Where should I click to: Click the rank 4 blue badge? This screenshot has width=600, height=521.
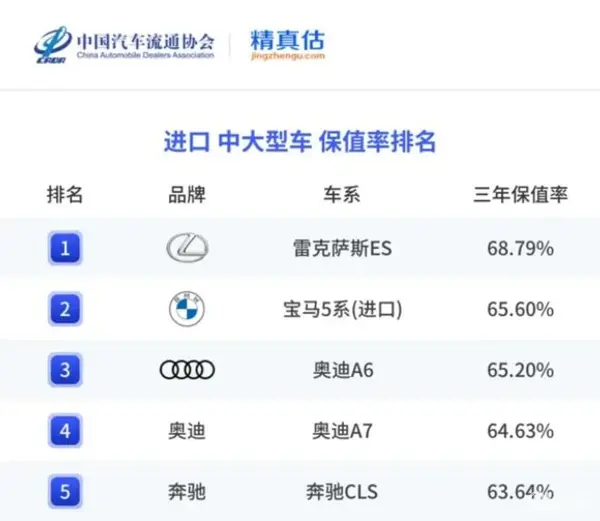tap(65, 431)
